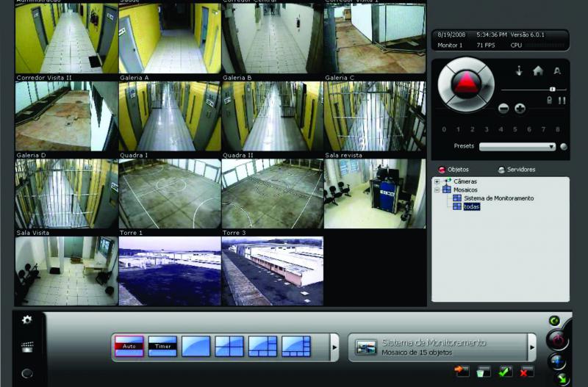The width and height of the screenshot is (588, 387).
Task: Click the 'A' auto icon in PTZ panel
Action: tap(557, 70)
